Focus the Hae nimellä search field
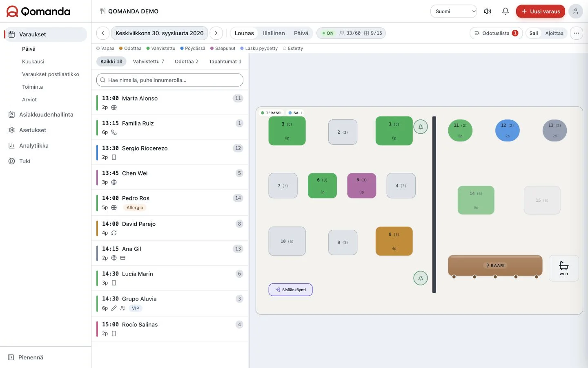 point(170,80)
